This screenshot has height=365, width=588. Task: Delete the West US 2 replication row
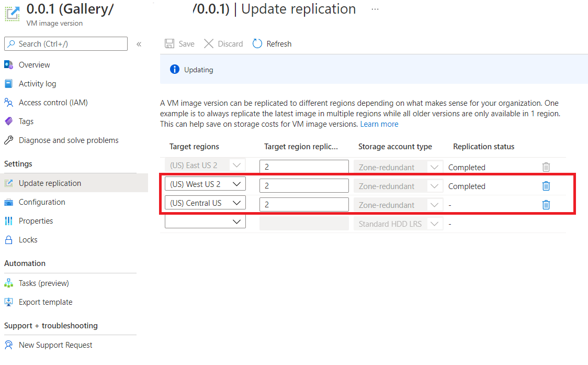[x=546, y=186]
